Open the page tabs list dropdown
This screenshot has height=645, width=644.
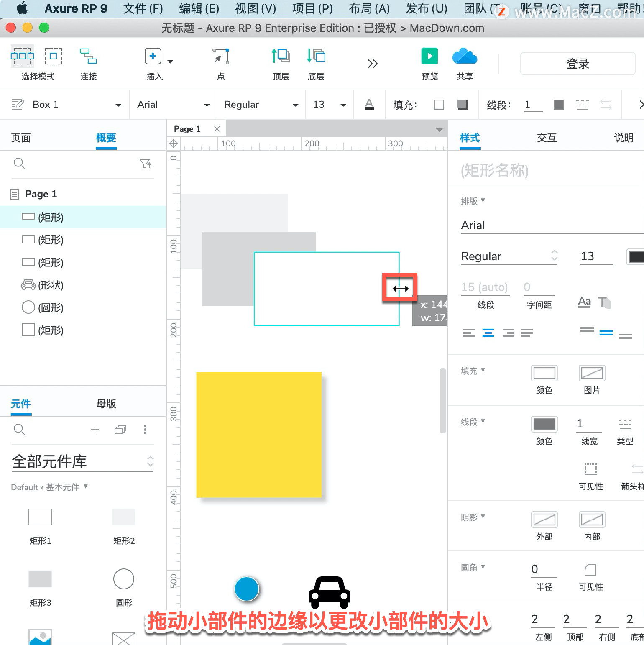tap(439, 130)
